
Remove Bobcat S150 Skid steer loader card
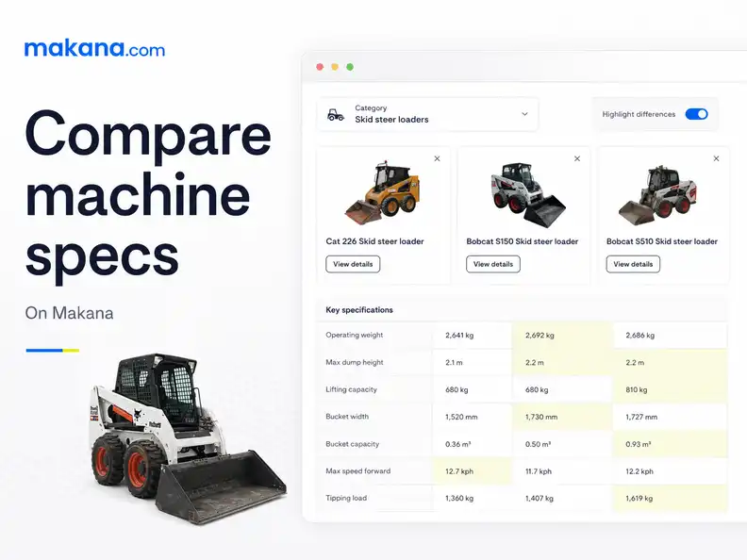(577, 158)
